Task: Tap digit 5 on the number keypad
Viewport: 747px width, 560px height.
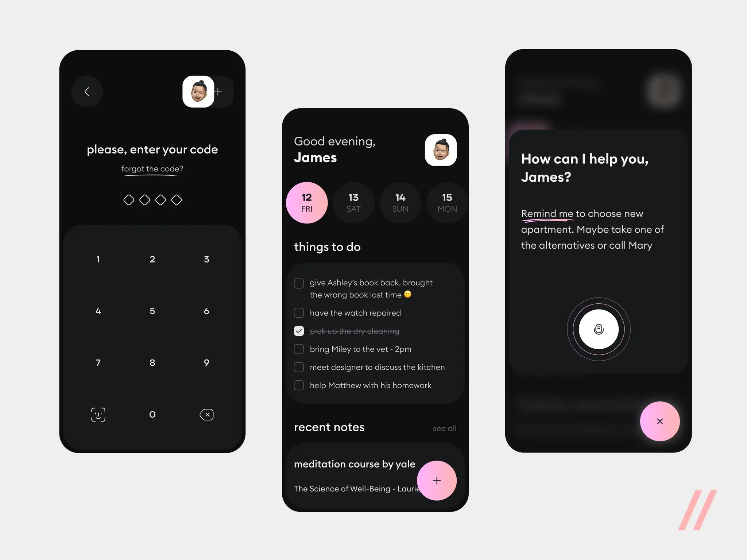Action: click(x=152, y=311)
